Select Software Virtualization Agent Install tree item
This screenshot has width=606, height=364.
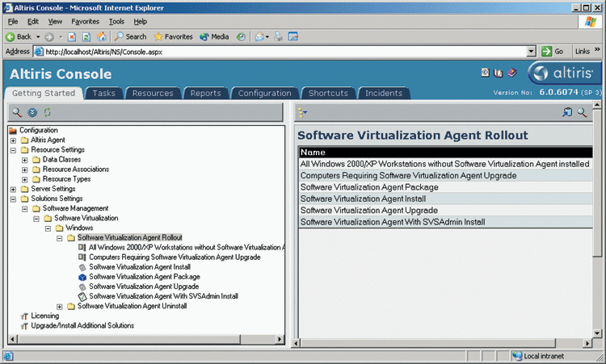(x=140, y=267)
